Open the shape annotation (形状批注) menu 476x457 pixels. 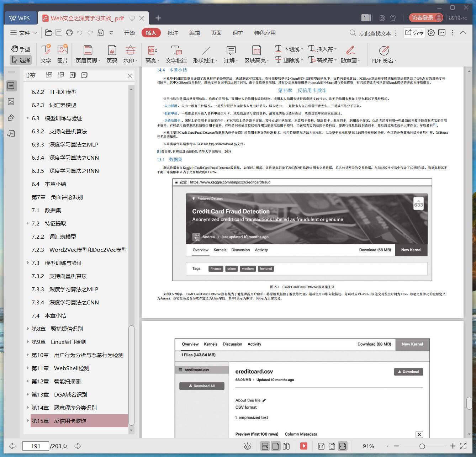(205, 54)
